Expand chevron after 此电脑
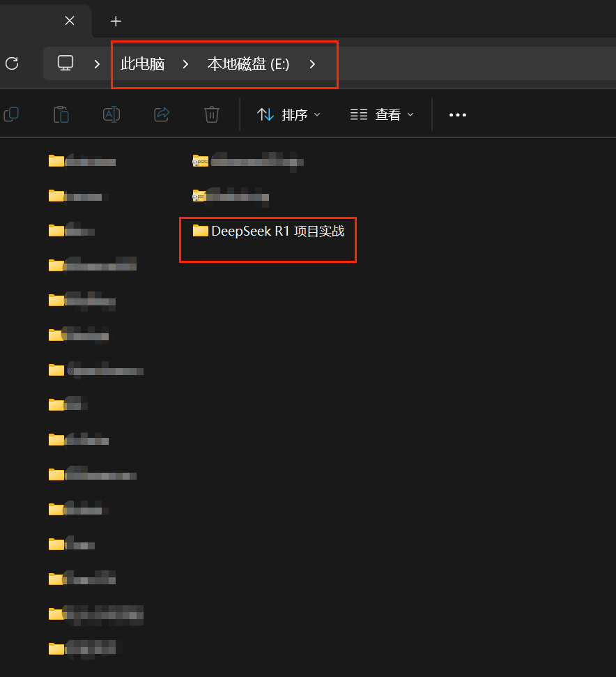616x677 pixels. [x=185, y=64]
